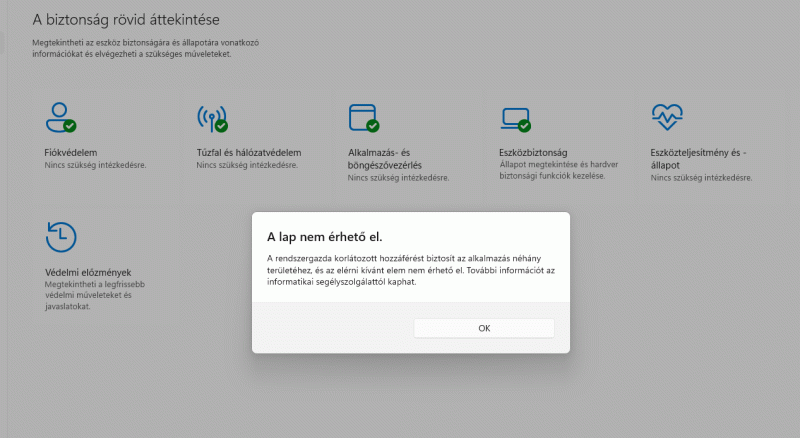The image size is (800, 438).
Task: Click dialog message about rendszergazda restriction
Action: 411,270
